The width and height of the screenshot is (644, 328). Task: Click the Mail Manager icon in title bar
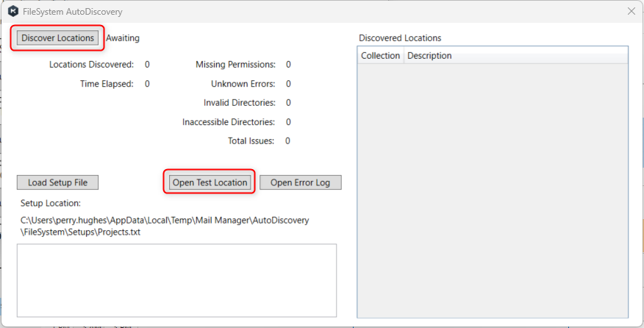pyautogui.click(x=12, y=12)
